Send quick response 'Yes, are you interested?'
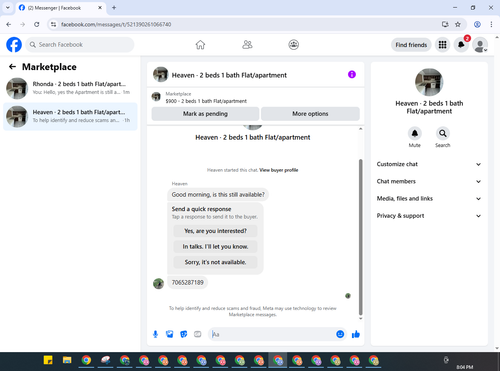Viewport: 500px width, 371px height. (215, 231)
